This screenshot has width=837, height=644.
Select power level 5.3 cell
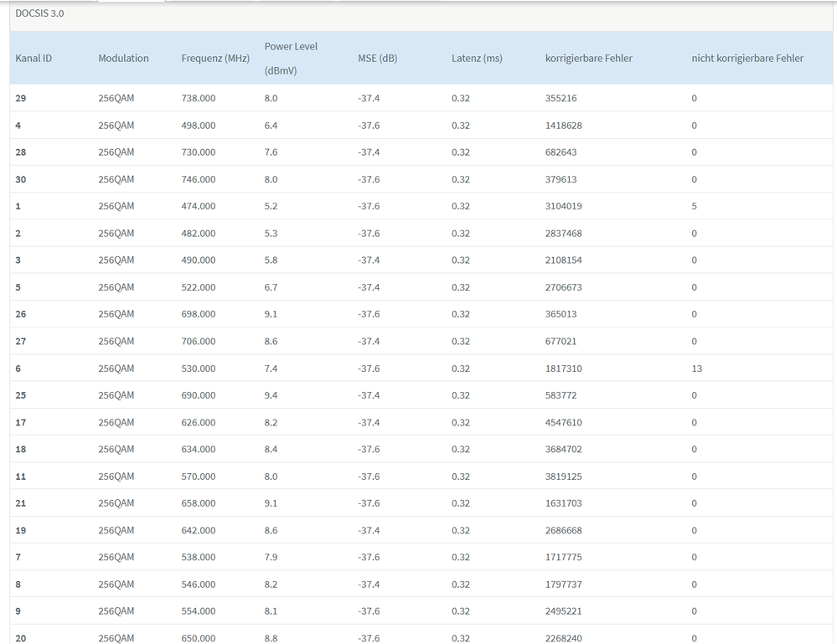(271, 233)
